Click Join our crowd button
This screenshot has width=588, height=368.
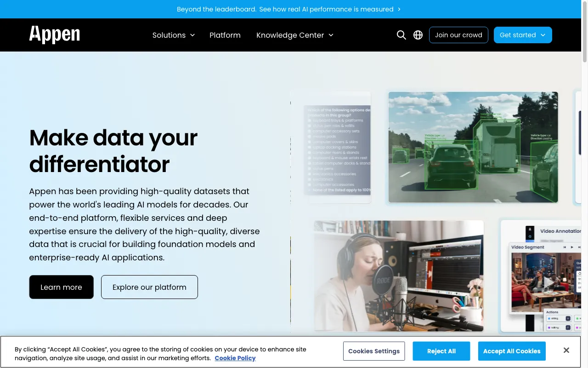[458, 35]
